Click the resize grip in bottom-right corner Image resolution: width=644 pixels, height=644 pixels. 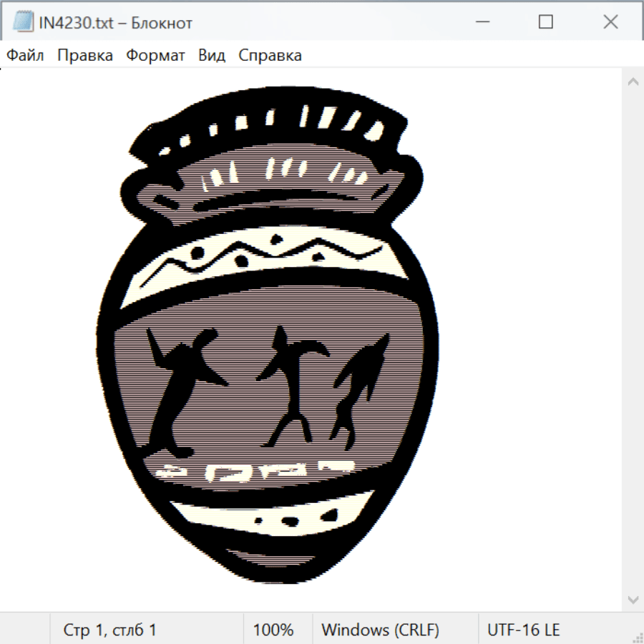(x=637, y=637)
